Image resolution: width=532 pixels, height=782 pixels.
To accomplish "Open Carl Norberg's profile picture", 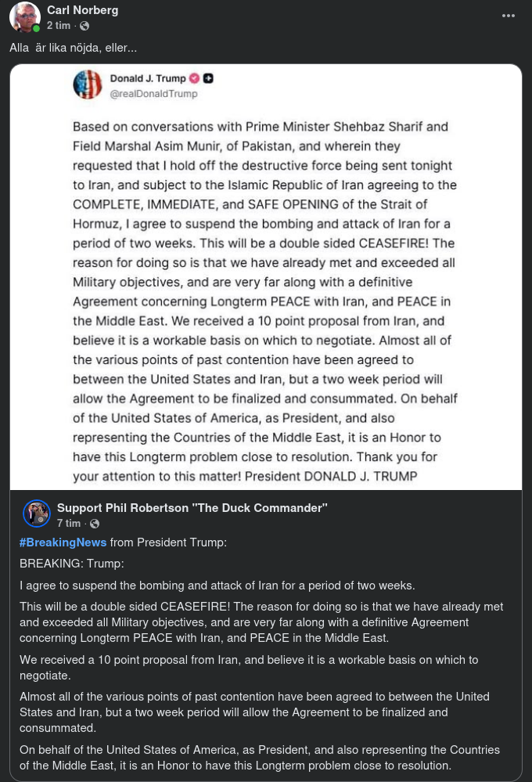I will click(x=24, y=16).
